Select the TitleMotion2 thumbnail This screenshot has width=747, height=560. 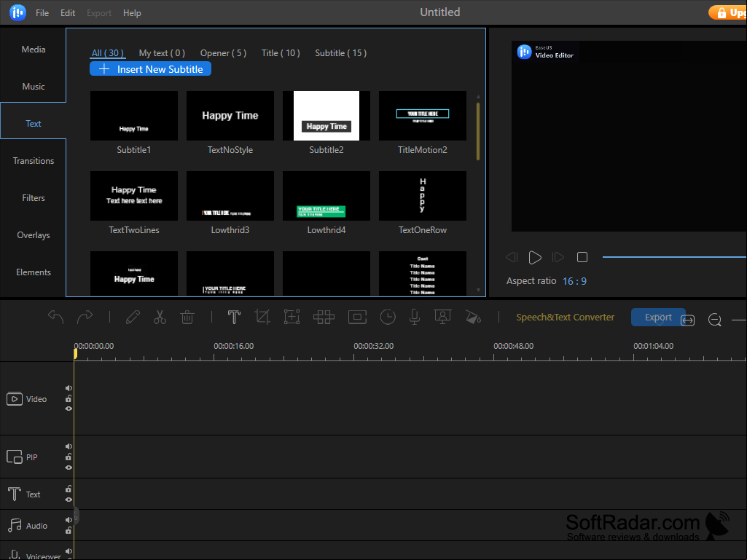423,116
